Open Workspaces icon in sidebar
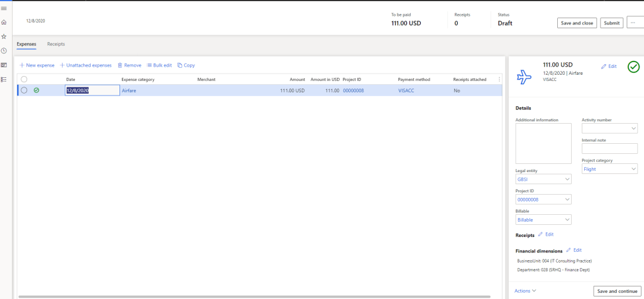Viewport: 644px width, 299px height. tap(4, 65)
